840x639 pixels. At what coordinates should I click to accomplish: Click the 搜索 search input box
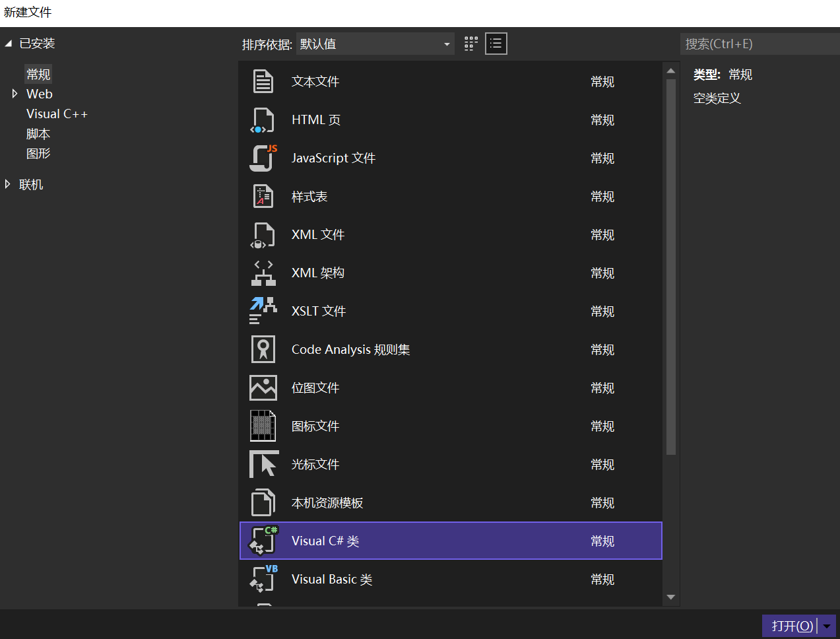point(759,44)
